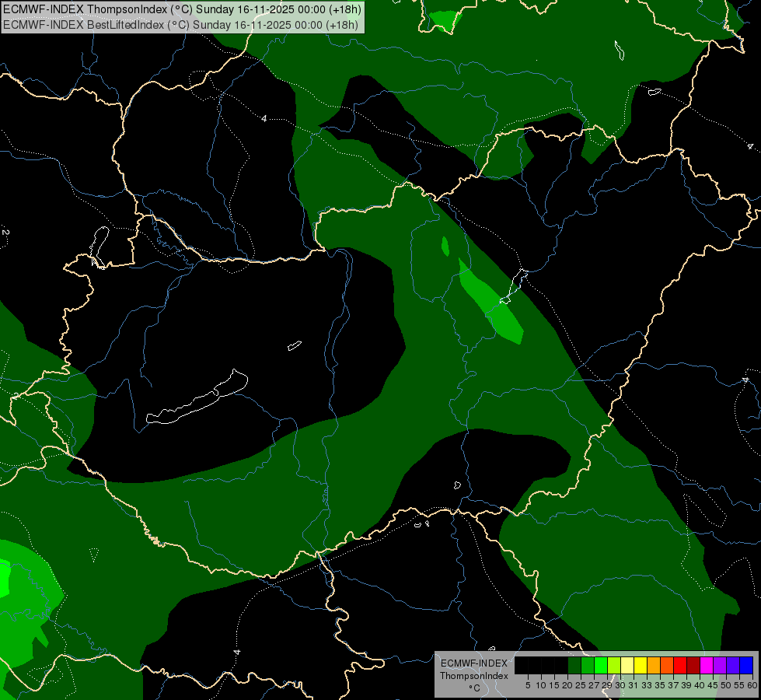Image resolution: width=761 pixels, height=700 pixels.
Task: Select the orange 33-35 legend swatch
Action: (x=654, y=665)
